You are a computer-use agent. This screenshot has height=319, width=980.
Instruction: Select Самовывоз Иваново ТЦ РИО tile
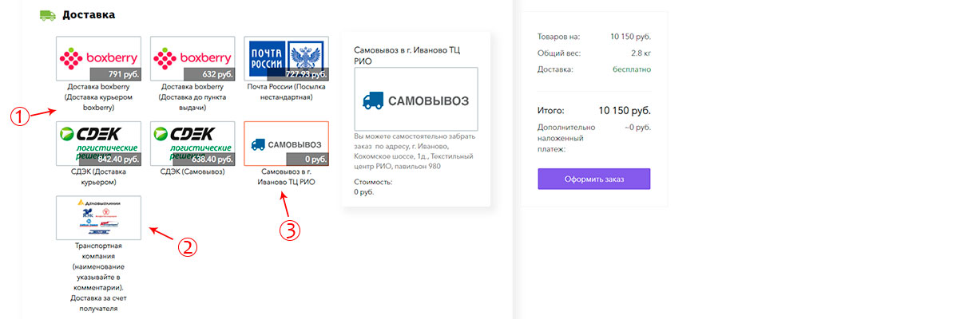click(x=286, y=144)
